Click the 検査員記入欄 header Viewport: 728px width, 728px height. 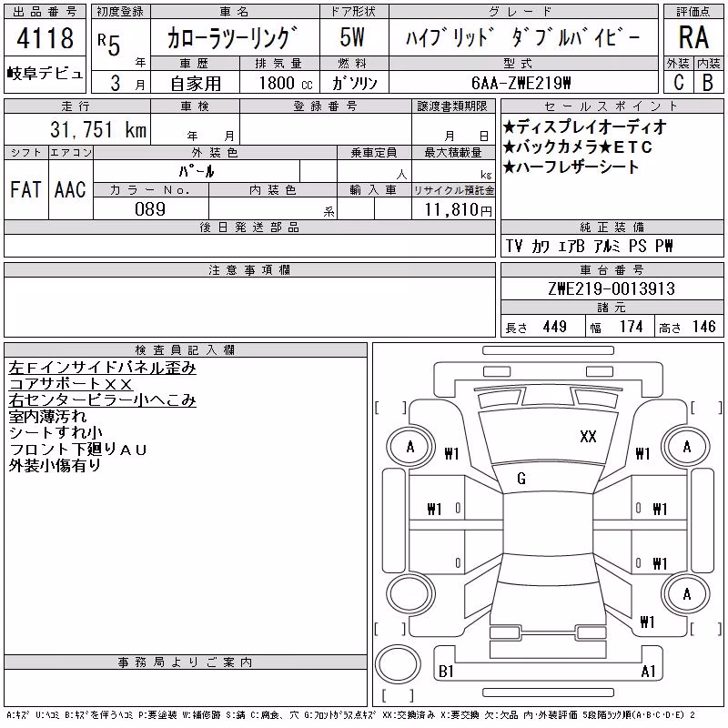(x=186, y=349)
